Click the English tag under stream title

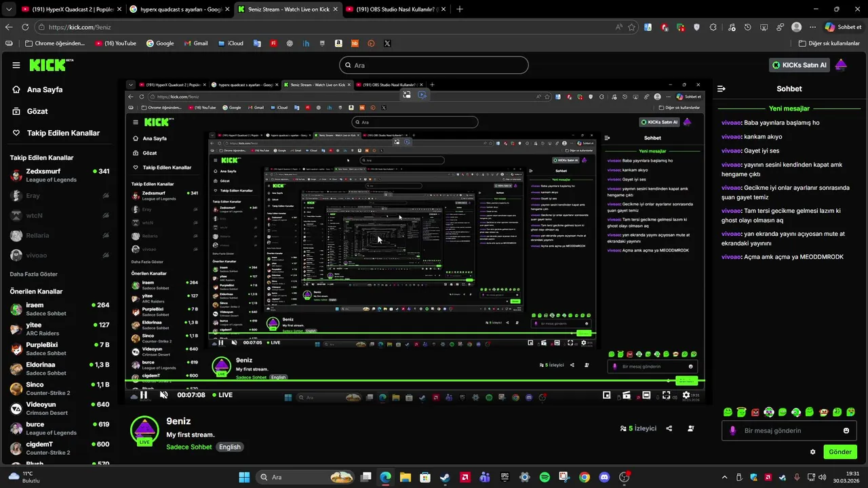point(230,447)
